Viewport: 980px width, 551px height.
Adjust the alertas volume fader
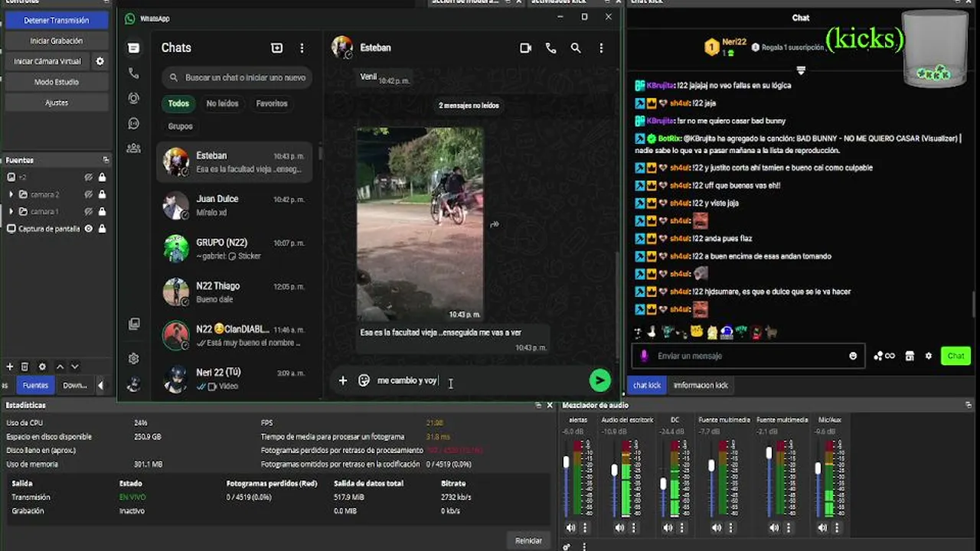pyautogui.click(x=567, y=462)
